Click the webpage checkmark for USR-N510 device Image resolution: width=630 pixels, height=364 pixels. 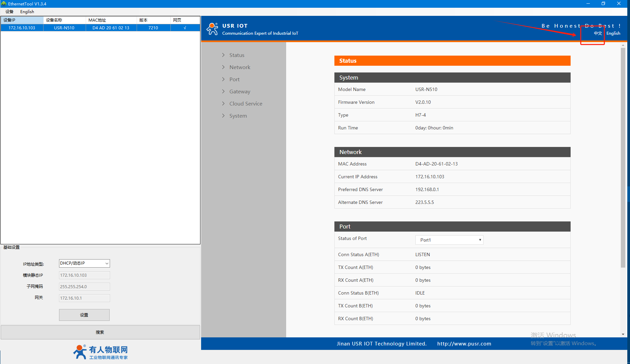[x=185, y=28]
